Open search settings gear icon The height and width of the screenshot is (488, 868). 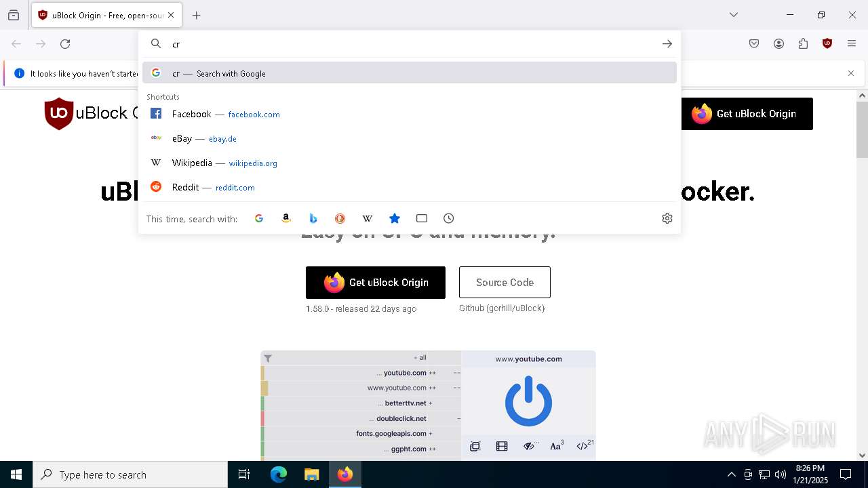click(667, 218)
